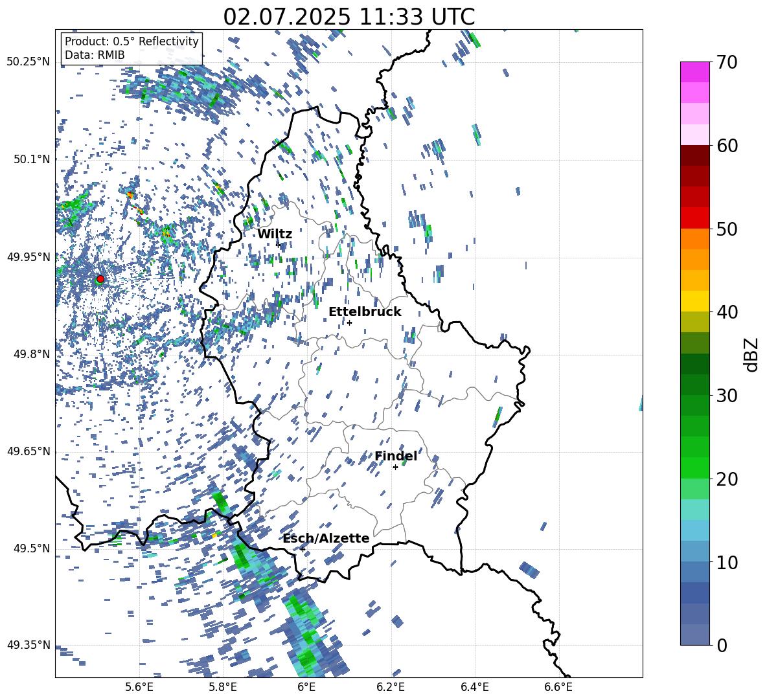This screenshot has height=700, width=767.
Task: Click the 6°E longitude label
Action: point(306,687)
